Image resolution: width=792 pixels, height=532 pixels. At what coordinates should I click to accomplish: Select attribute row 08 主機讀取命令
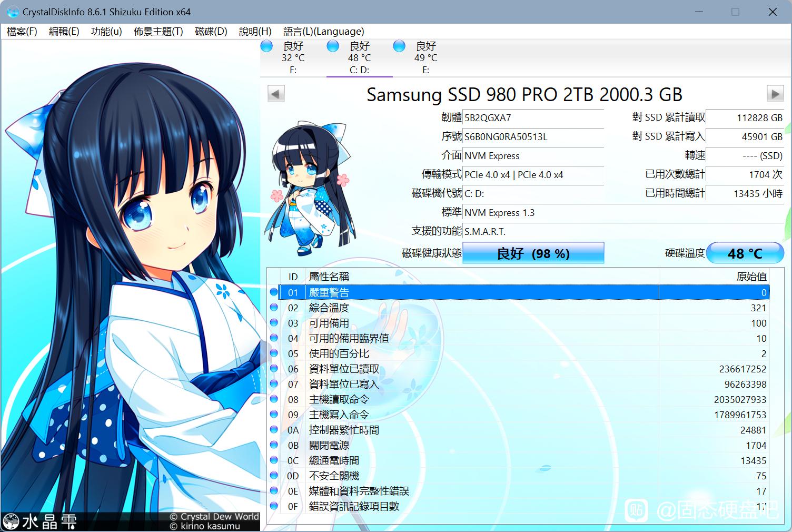[x=519, y=399]
